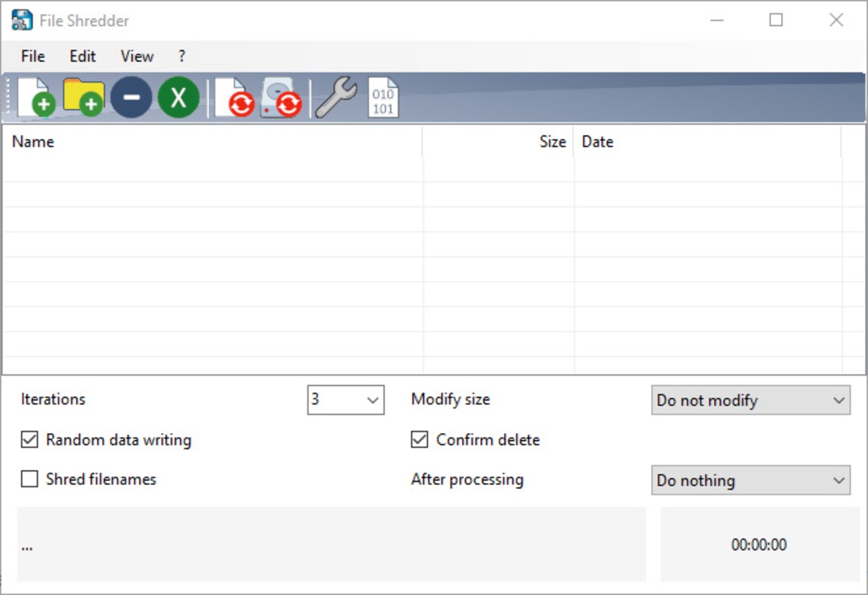
Task: Open the File menu
Action: [33, 56]
